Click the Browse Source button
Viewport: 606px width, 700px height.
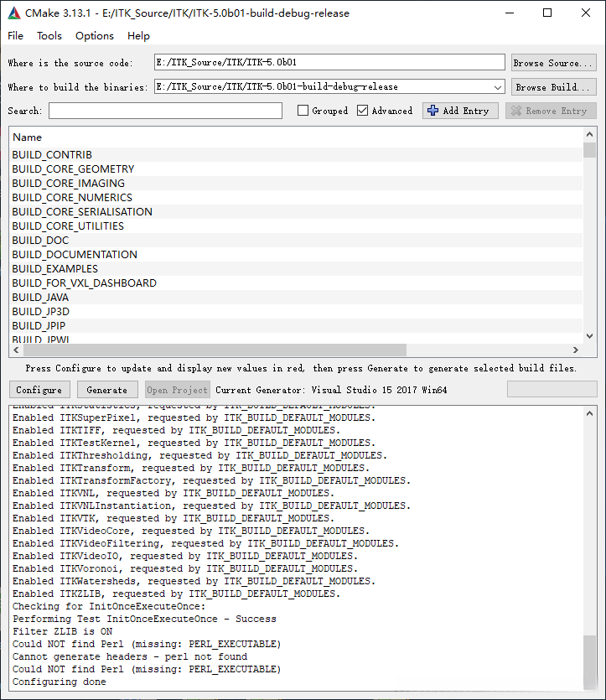pos(553,63)
